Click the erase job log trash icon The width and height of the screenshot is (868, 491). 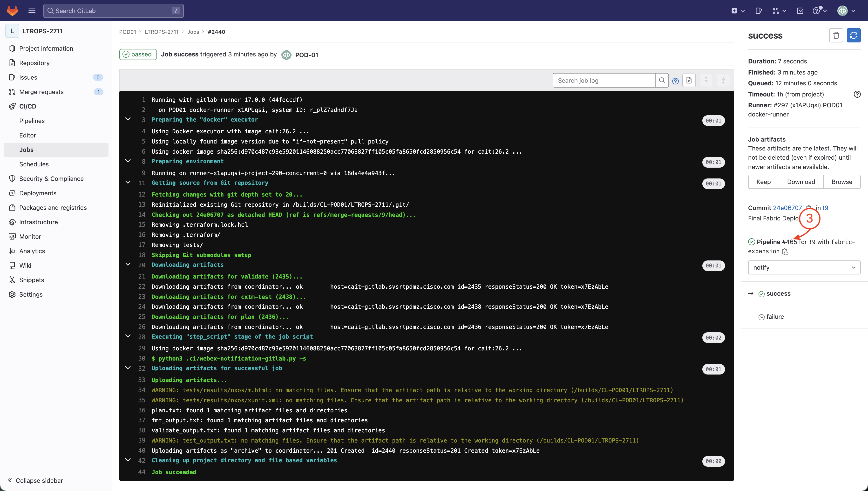[836, 35]
